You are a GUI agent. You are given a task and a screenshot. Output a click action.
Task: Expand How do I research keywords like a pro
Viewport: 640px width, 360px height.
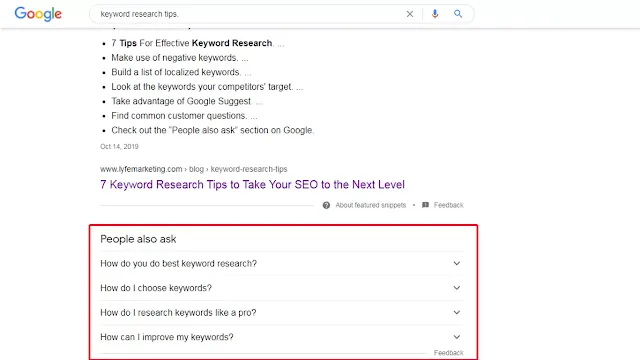tap(457, 312)
